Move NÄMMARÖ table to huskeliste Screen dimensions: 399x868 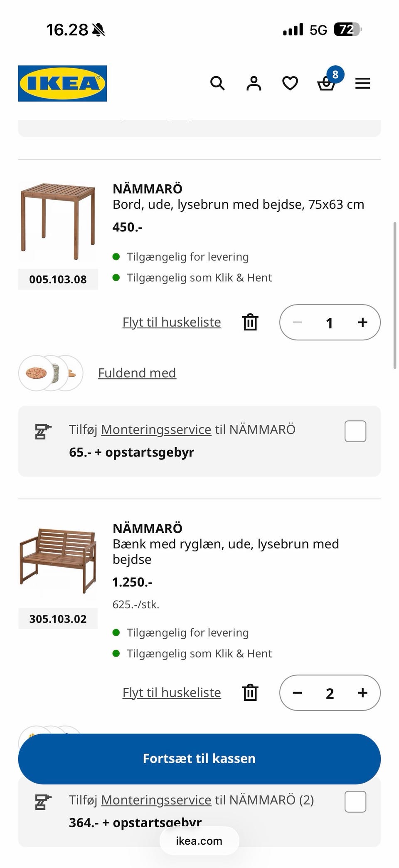tap(172, 322)
